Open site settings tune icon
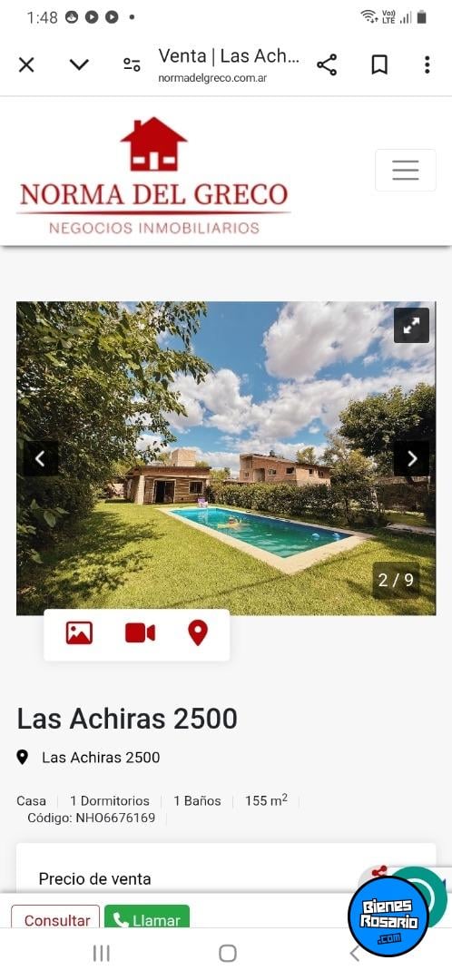The width and height of the screenshot is (452, 980). tap(132, 64)
